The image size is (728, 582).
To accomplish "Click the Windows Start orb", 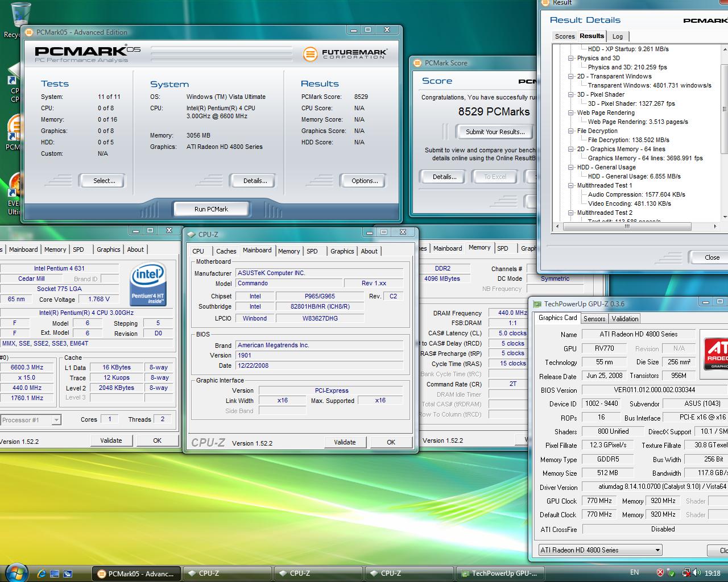I will click(x=15, y=572).
